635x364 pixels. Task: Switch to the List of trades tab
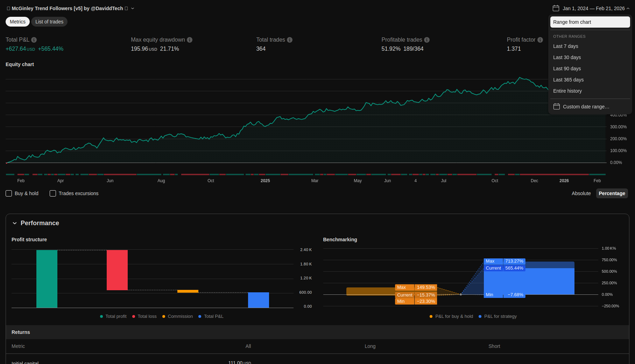pos(49,22)
